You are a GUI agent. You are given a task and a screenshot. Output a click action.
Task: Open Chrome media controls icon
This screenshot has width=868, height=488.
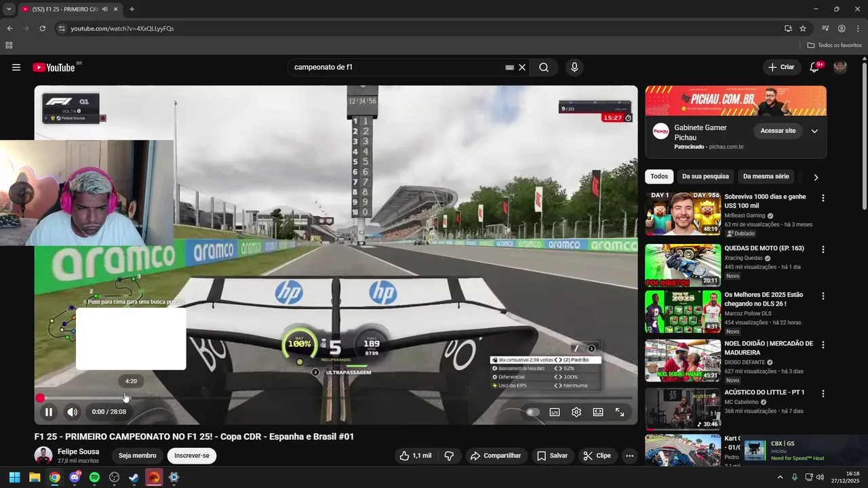pyautogui.click(x=825, y=28)
